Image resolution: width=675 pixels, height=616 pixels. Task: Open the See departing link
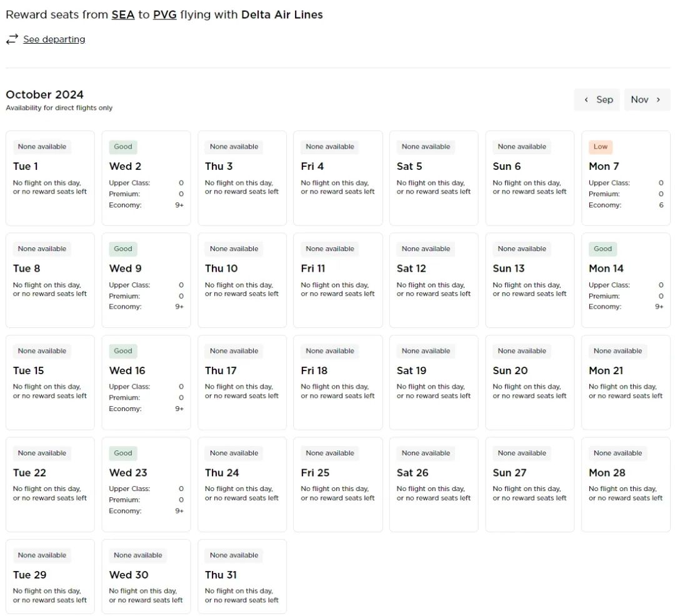point(54,39)
